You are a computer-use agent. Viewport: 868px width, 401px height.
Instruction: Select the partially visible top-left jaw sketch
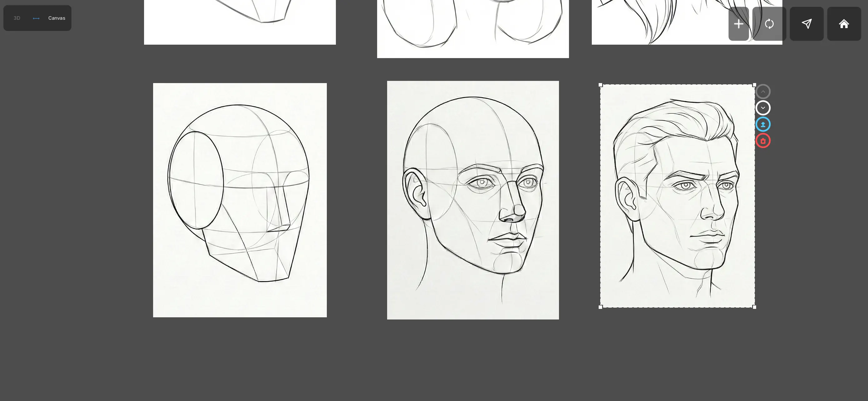coord(240,22)
